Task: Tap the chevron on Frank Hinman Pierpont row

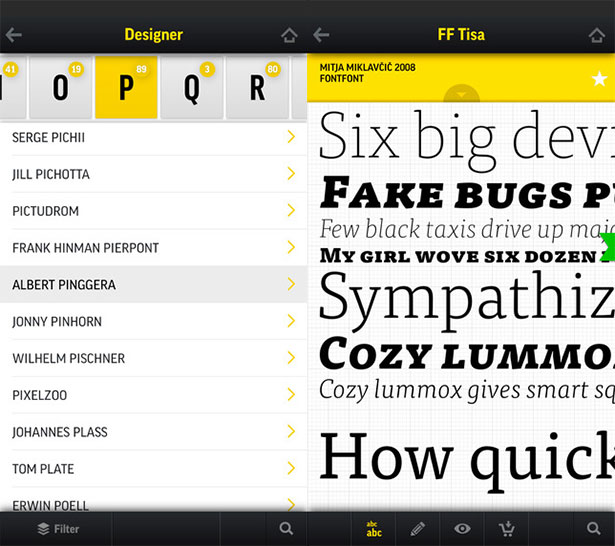Action: [291, 247]
